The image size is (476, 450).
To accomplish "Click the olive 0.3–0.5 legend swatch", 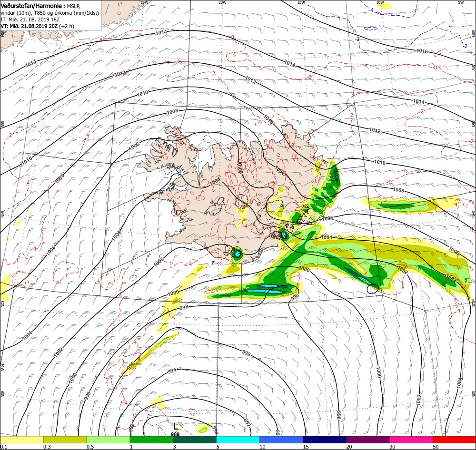I will [65, 440].
